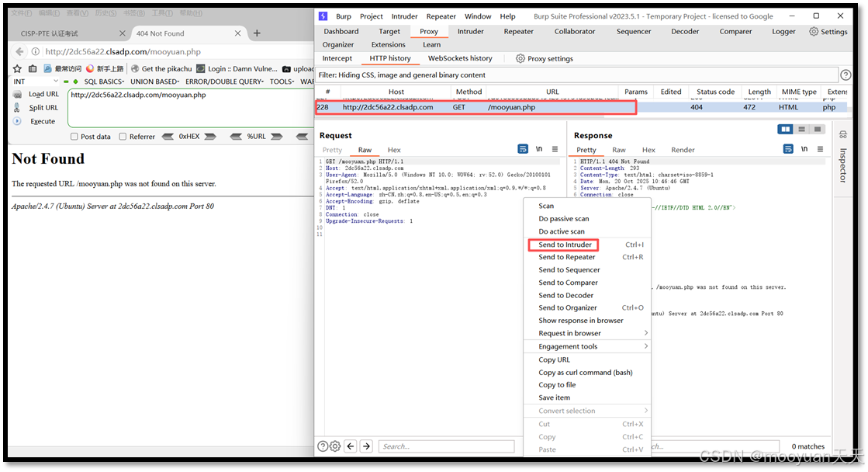Screen dimensions: 868x472
Task: Click bookmark star icon in Firefox
Action: click(17, 68)
